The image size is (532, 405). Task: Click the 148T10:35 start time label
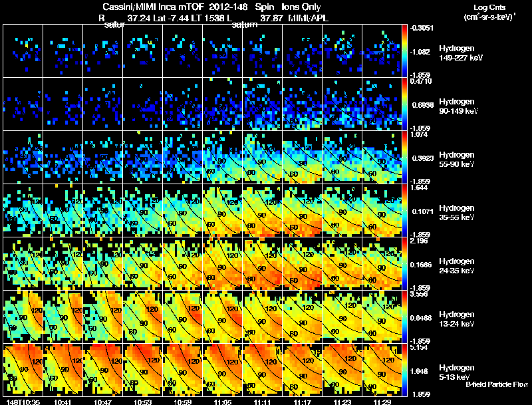(x=23, y=402)
